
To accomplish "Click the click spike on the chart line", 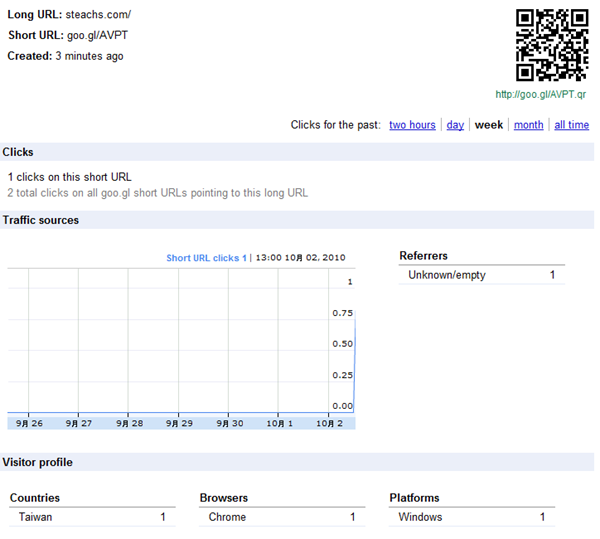I will 354,363.
